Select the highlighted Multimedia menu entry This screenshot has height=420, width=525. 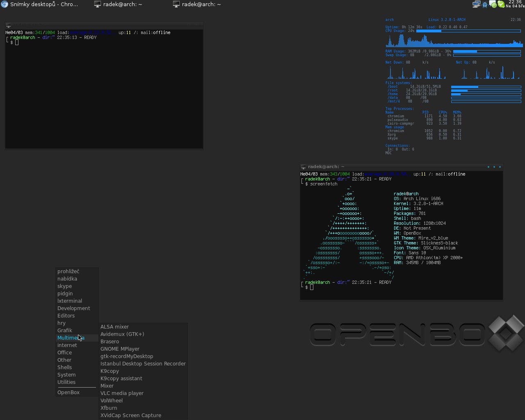77,338
